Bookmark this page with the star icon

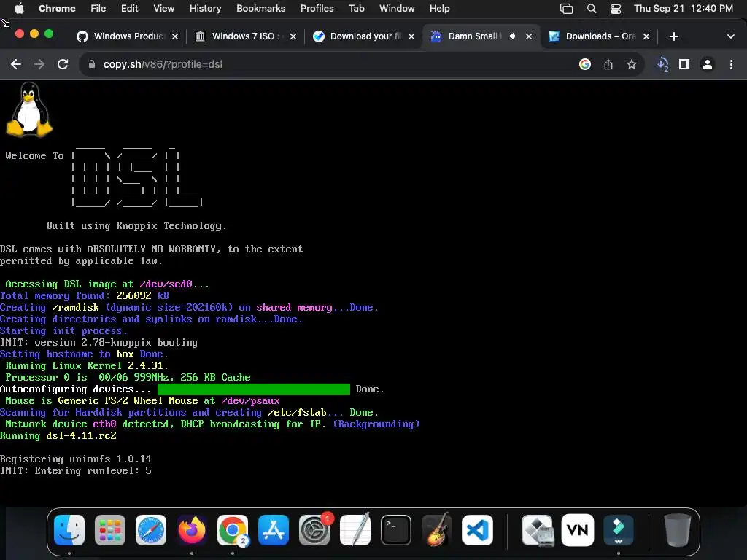coord(632,64)
